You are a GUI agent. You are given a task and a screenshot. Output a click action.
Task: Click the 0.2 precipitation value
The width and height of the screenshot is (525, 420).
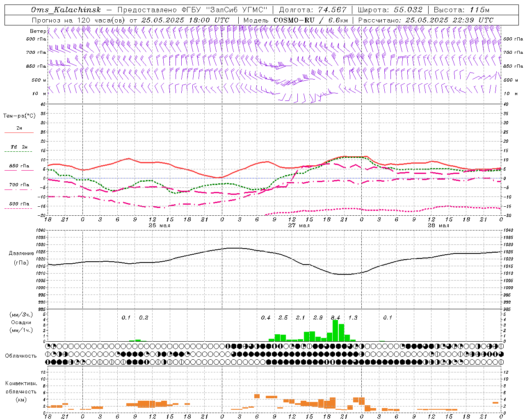pyautogui.click(x=144, y=317)
